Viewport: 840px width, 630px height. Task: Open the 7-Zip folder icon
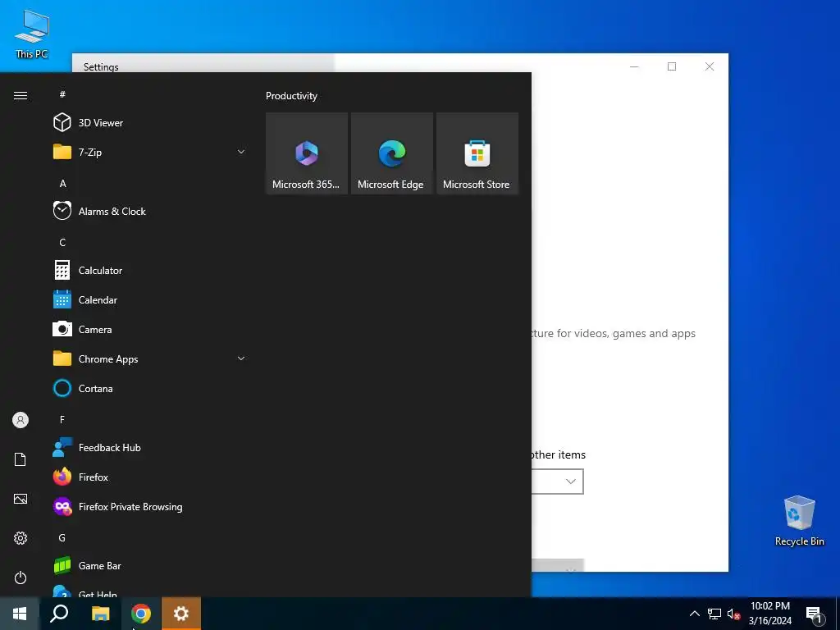[62, 152]
